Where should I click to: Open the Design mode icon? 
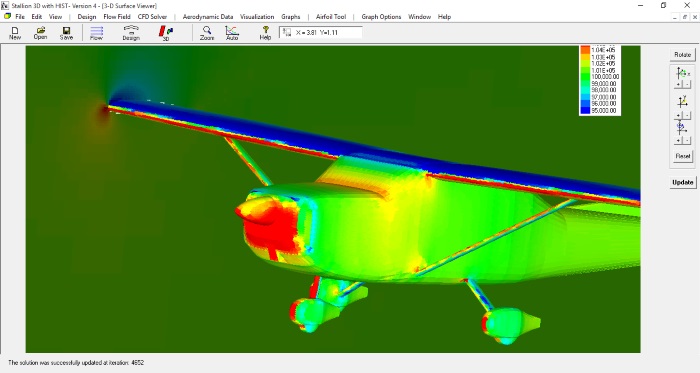coord(131,33)
